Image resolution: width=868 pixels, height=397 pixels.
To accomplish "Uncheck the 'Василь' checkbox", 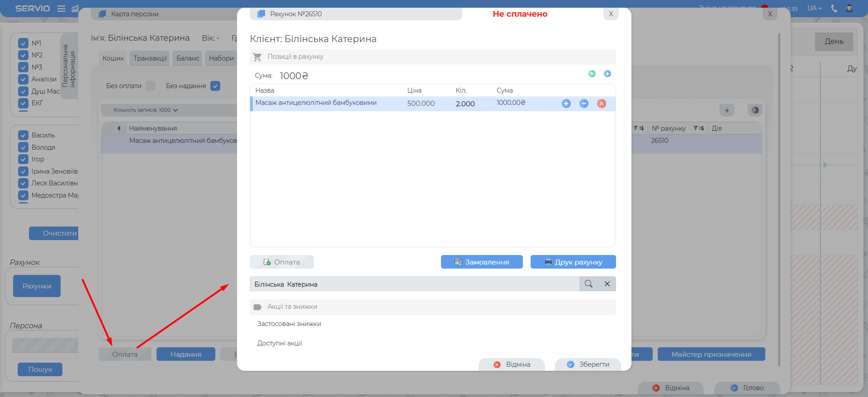I will (24, 135).
